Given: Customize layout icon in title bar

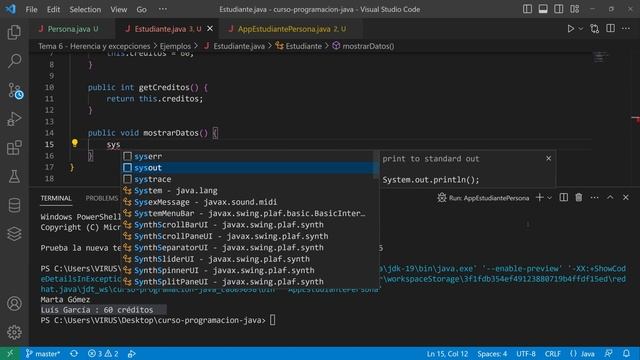Looking at the screenshot, I should click(575, 9).
